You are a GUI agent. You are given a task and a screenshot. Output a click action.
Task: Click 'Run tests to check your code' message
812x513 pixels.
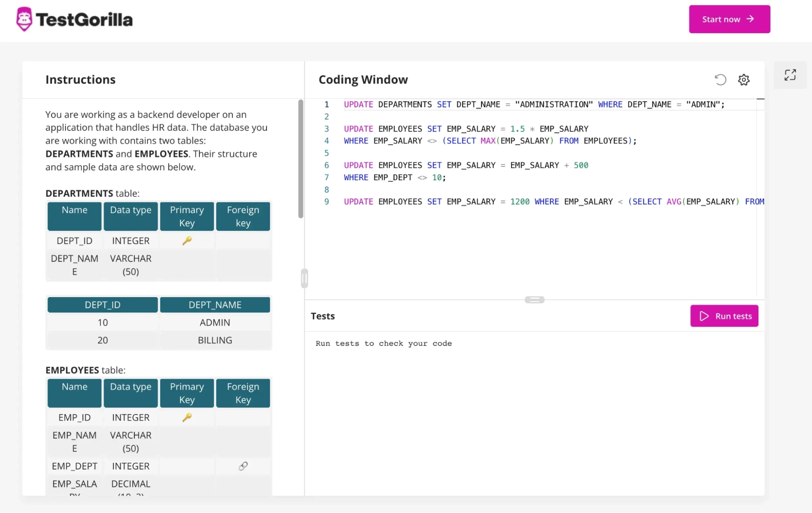tap(383, 343)
